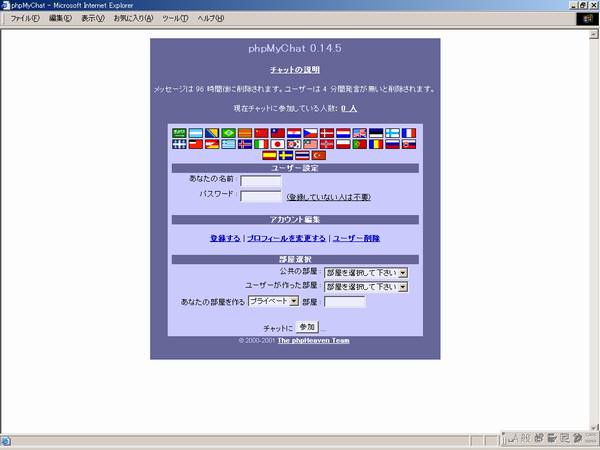Open the 登録する registration link
This screenshot has width=600, height=450.
[225, 238]
